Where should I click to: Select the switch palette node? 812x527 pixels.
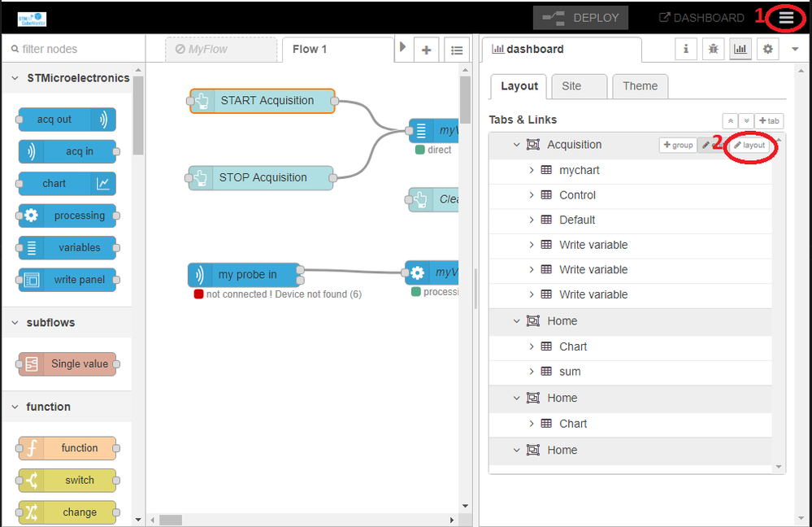pos(67,481)
